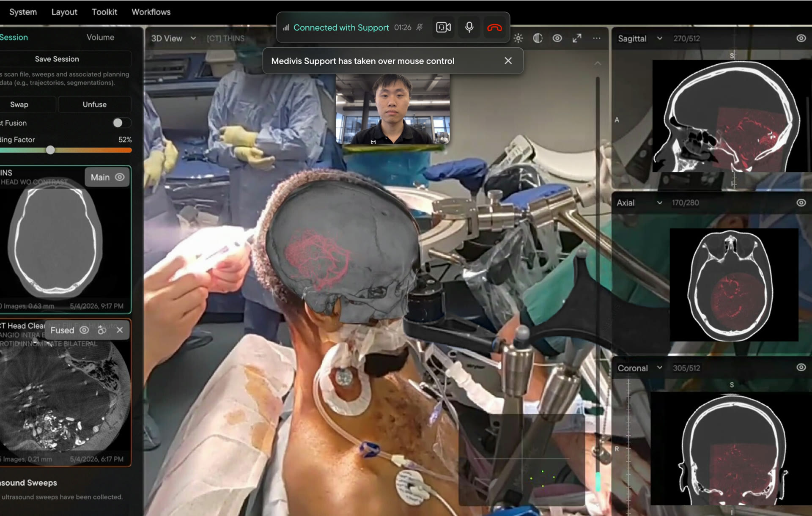Click the Swap button
Screen dimensions: 812x516
coord(19,104)
